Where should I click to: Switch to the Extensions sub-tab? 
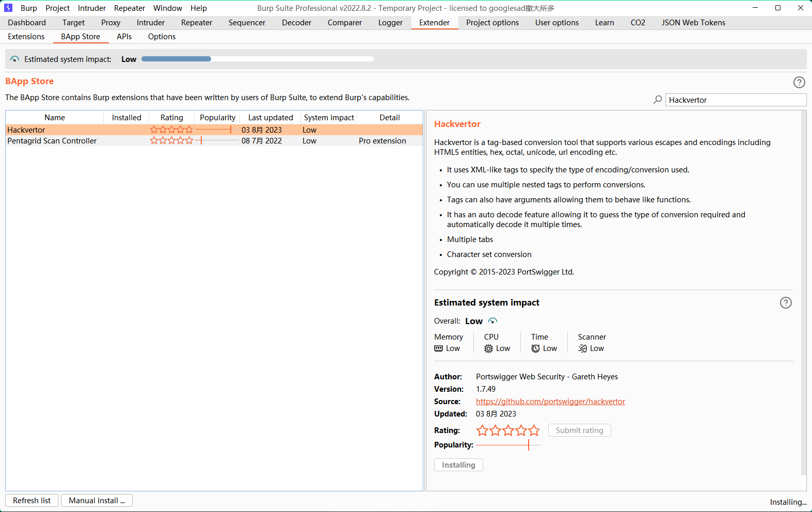point(26,37)
